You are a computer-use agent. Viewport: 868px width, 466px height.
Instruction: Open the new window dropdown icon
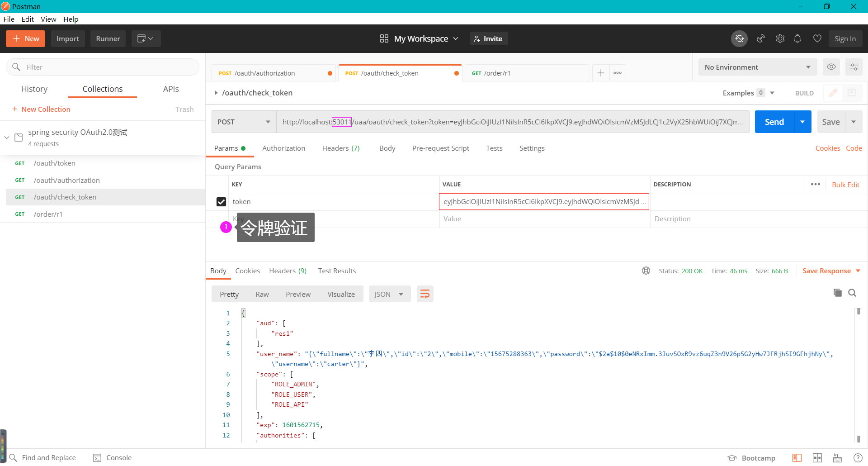coord(146,39)
